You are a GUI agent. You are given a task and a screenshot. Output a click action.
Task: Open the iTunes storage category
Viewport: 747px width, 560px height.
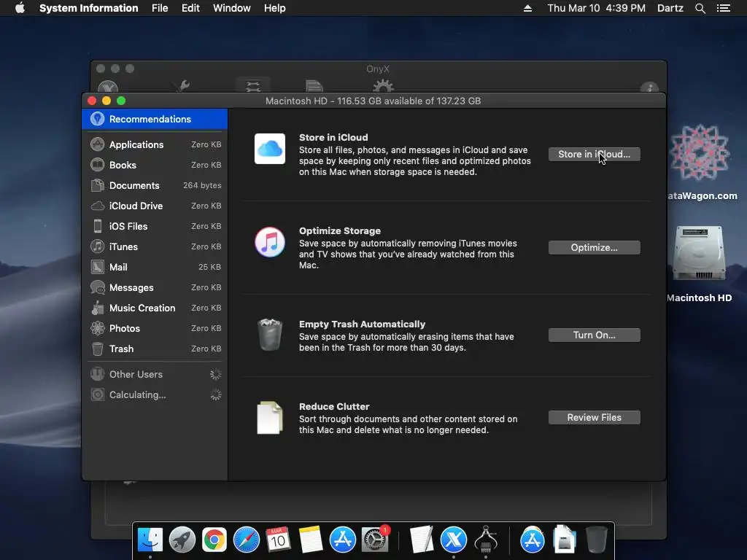coord(155,246)
